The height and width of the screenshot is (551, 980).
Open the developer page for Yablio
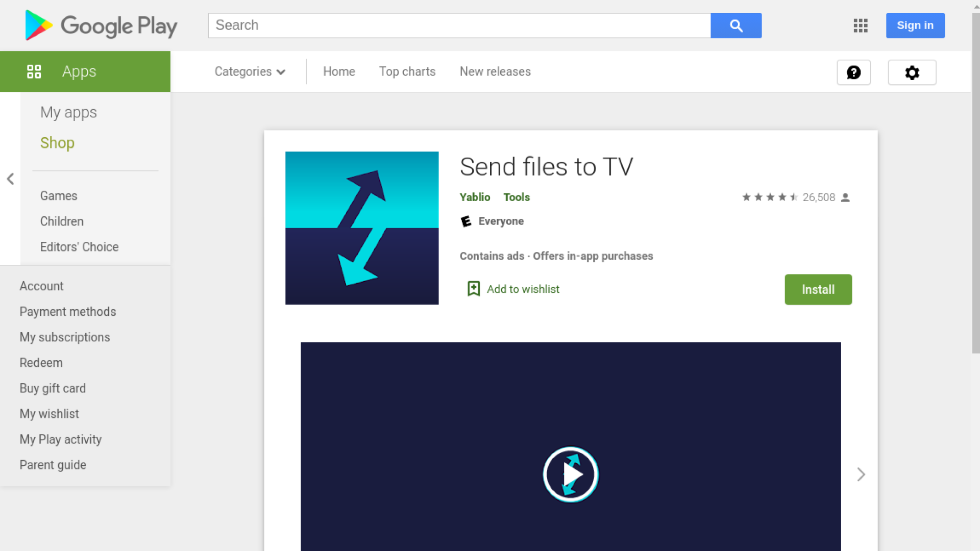click(x=474, y=197)
